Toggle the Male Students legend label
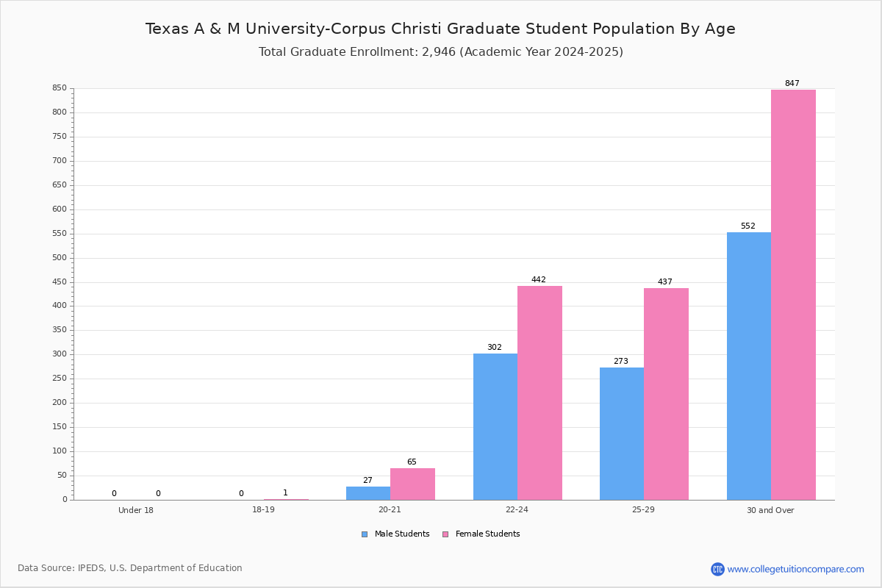882x588 pixels. (x=402, y=534)
